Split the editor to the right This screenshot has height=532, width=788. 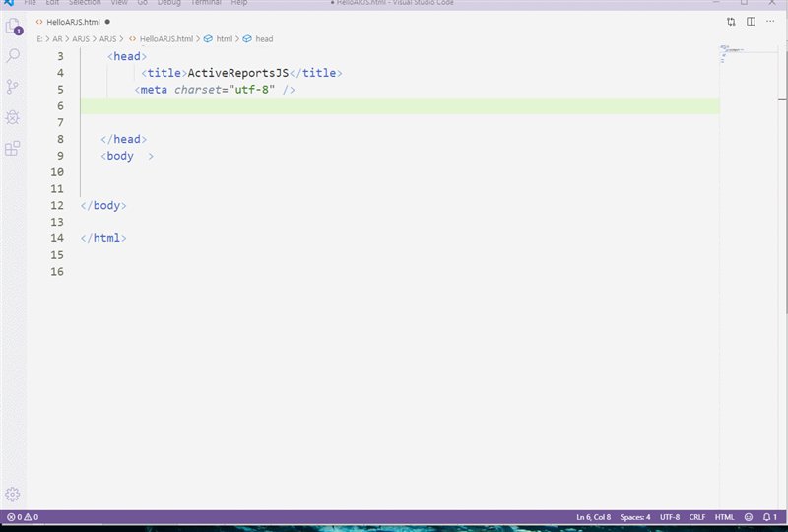click(751, 21)
